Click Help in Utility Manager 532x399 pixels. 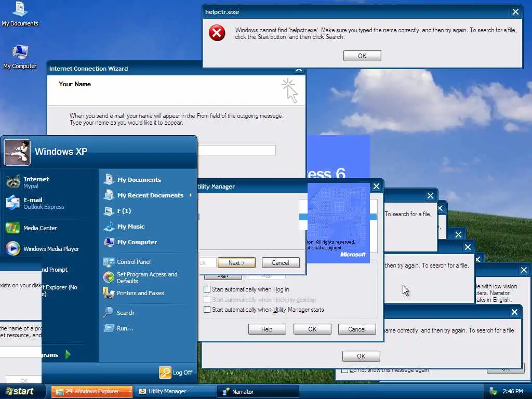(267, 329)
